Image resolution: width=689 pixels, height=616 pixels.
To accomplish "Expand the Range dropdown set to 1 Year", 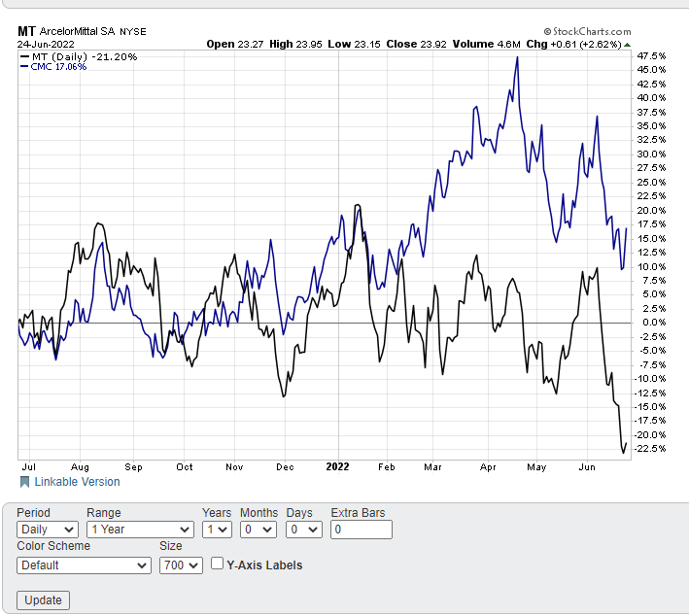I will coord(140,530).
